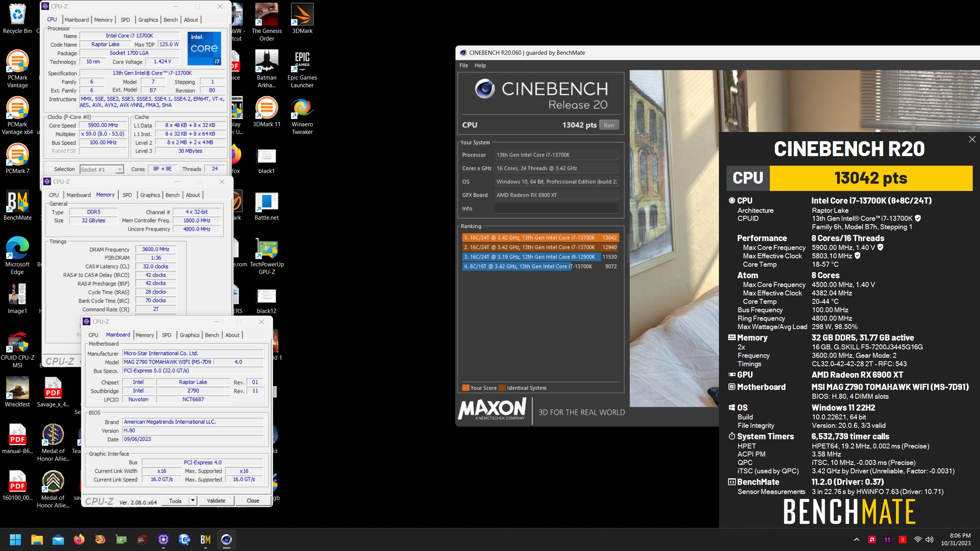Image resolution: width=980 pixels, height=551 pixels.
Task: Open PCMark Vantage x64 desktop shortcut
Action: 17,116
